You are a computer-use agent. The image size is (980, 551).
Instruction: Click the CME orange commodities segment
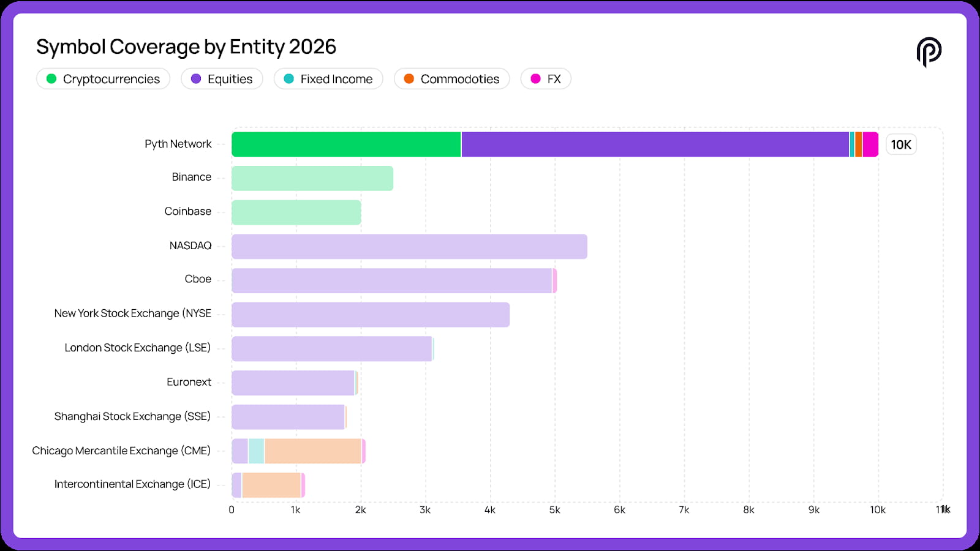click(x=313, y=451)
